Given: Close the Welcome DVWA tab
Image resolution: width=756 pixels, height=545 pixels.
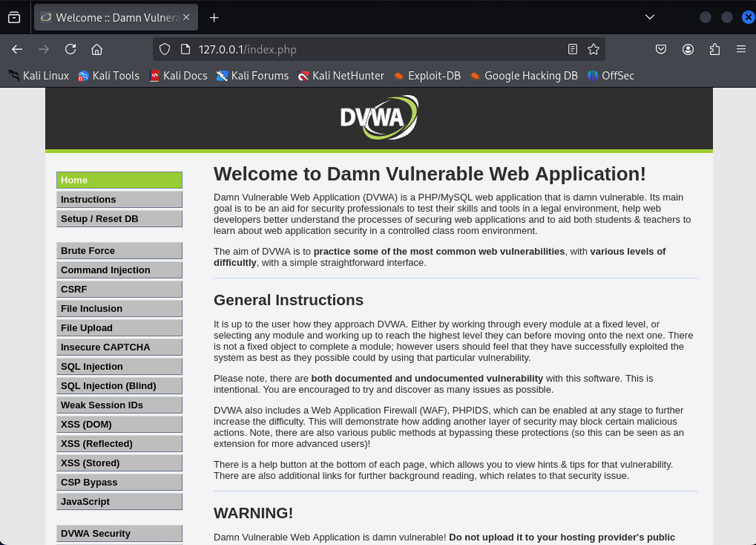Looking at the screenshot, I should click(186, 17).
